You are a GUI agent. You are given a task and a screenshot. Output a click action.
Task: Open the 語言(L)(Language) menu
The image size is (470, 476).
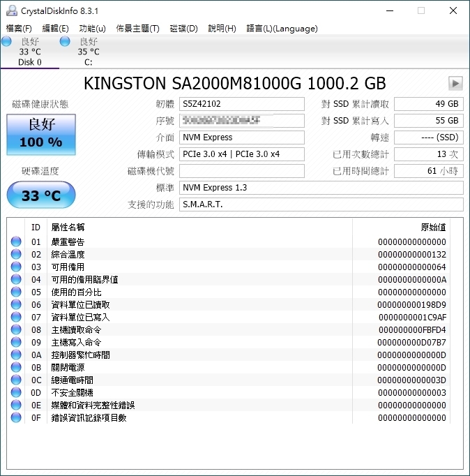pos(282,29)
